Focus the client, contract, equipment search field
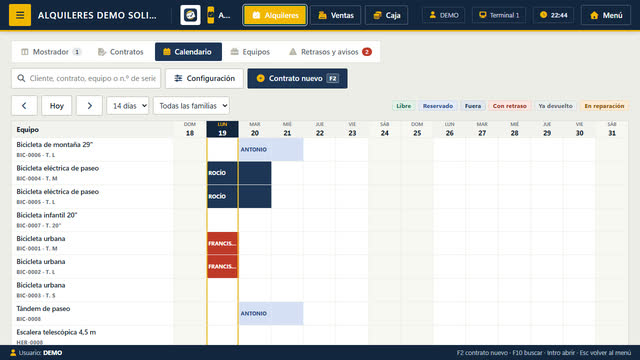 pos(86,78)
